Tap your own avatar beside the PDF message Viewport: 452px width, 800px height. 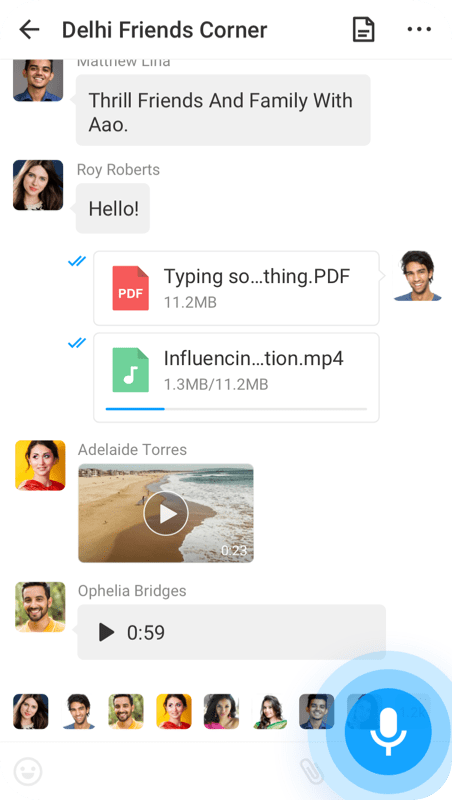click(418, 276)
